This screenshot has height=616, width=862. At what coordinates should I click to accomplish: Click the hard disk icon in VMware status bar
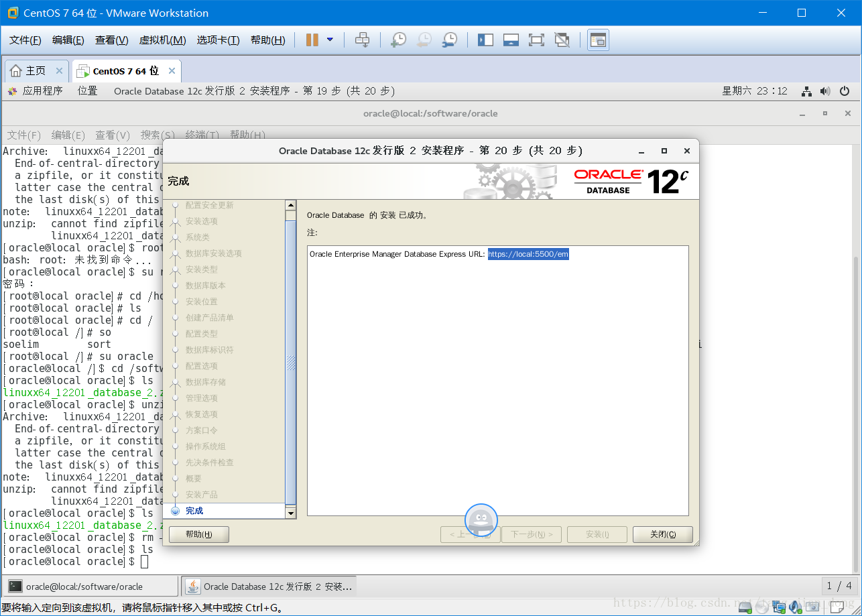click(745, 607)
